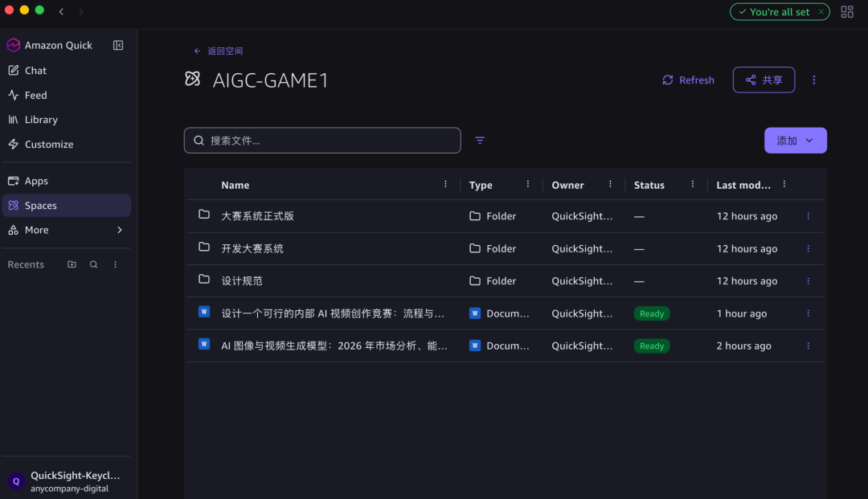Click 2 hours ago timestamp
Screen dimensions: 868x499
(x=743, y=346)
